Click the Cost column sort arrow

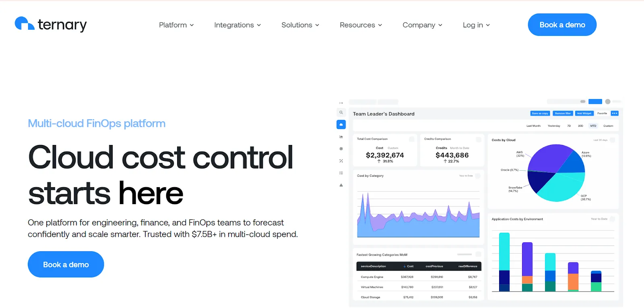(405, 266)
